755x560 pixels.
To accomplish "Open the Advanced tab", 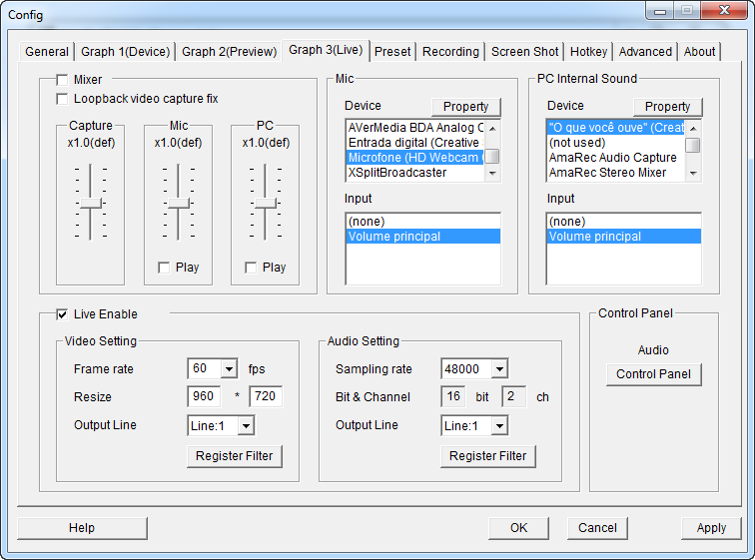I will click(x=645, y=52).
